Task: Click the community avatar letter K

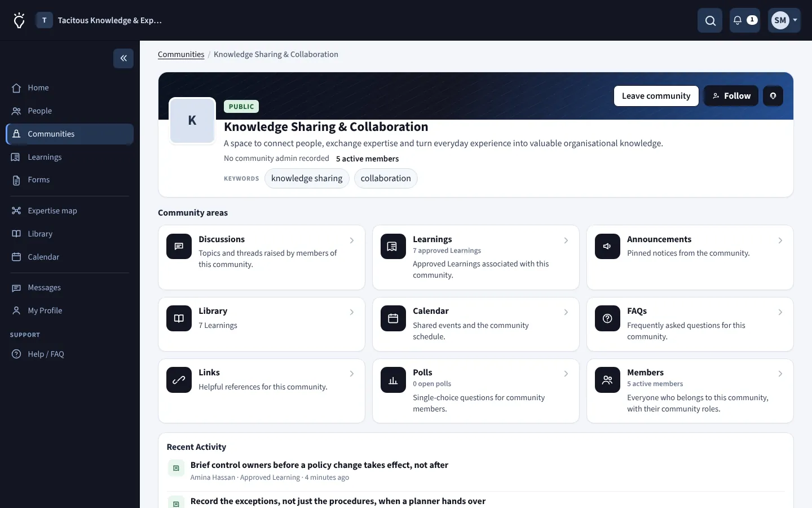Action: point(192,120)
